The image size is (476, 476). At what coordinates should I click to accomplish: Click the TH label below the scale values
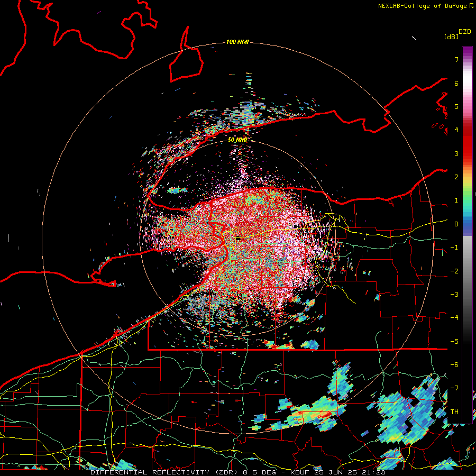[x=454, y=412]
